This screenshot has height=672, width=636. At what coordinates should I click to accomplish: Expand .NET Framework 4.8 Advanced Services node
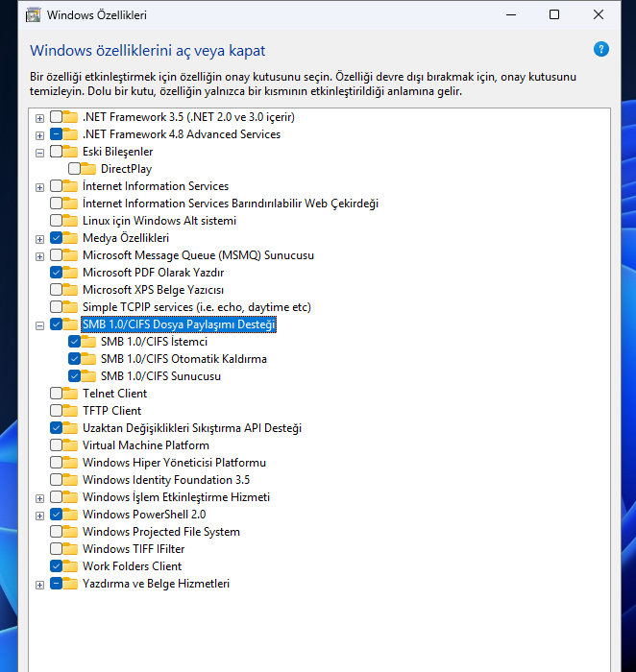40,135
